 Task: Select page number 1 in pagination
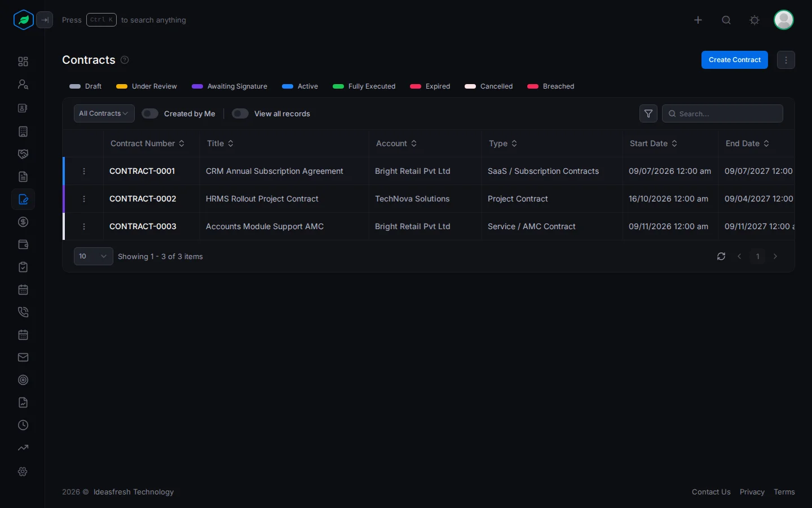point(757,256)
